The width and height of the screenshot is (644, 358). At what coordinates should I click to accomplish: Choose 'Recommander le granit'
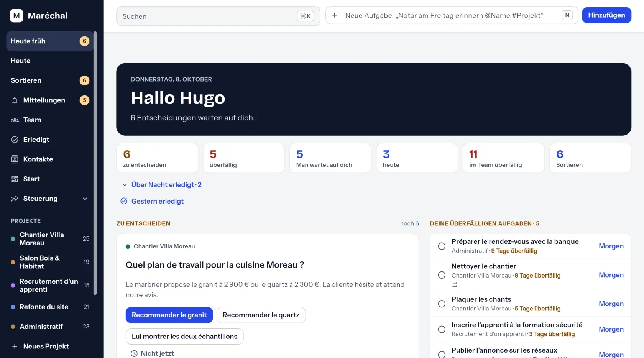169,315
